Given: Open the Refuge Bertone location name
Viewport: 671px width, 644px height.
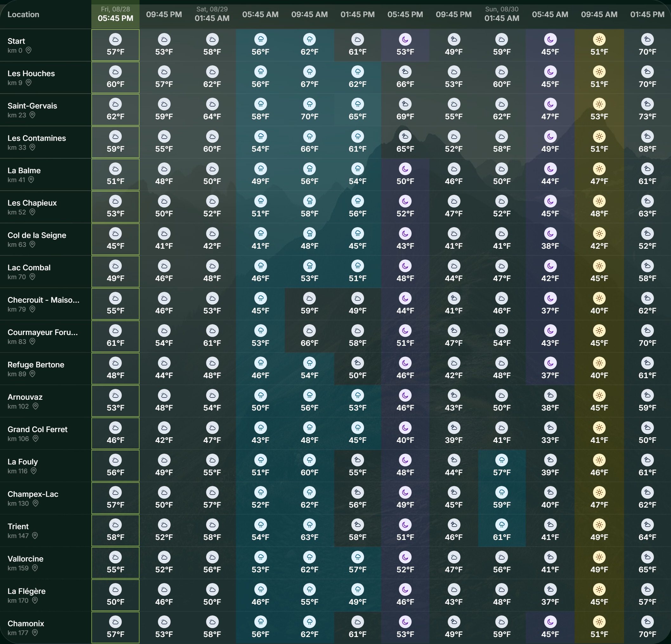Looking at the screenshot, I should click(36, 365).
